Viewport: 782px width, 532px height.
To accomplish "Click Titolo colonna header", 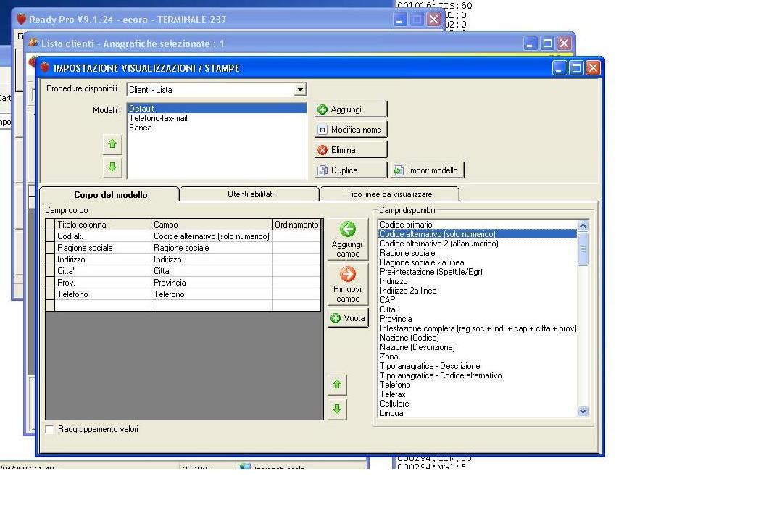I will pos(103,225).
